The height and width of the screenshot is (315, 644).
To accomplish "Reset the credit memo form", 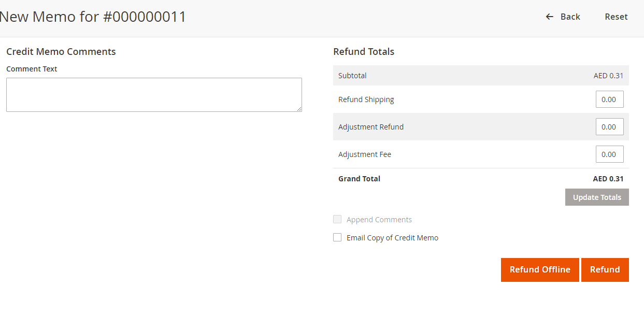I will (616, 17).
